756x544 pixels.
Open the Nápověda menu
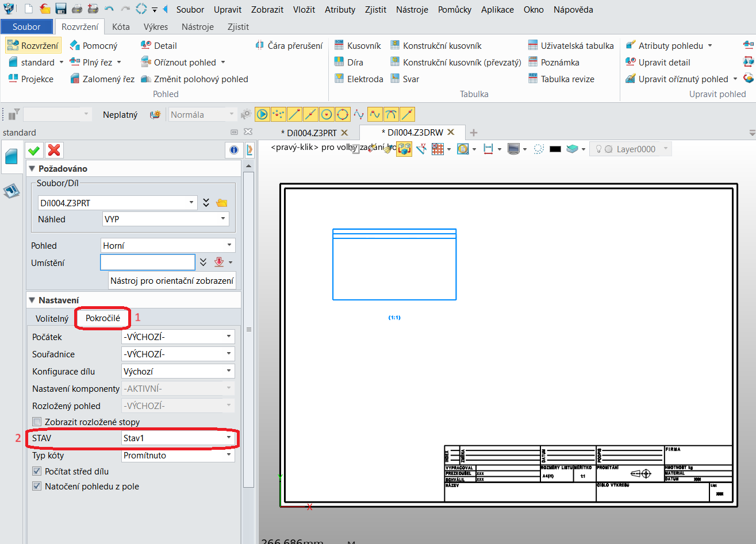tap(573, 9)
